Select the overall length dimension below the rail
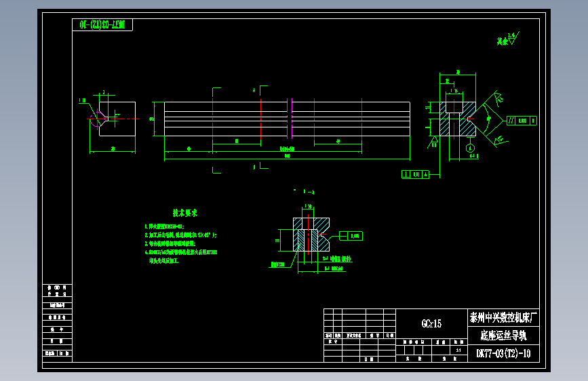Screen dimensions: 588x381 [288, 157]
